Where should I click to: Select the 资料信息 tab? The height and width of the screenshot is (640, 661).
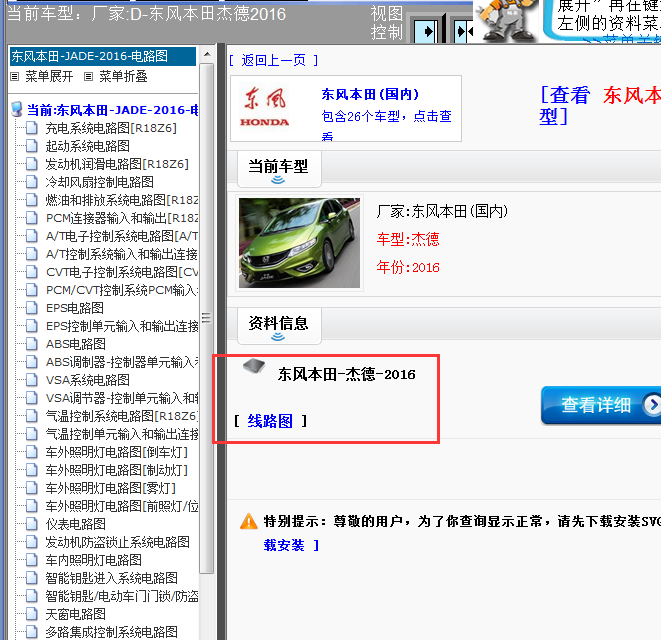[x=279, y=325]
